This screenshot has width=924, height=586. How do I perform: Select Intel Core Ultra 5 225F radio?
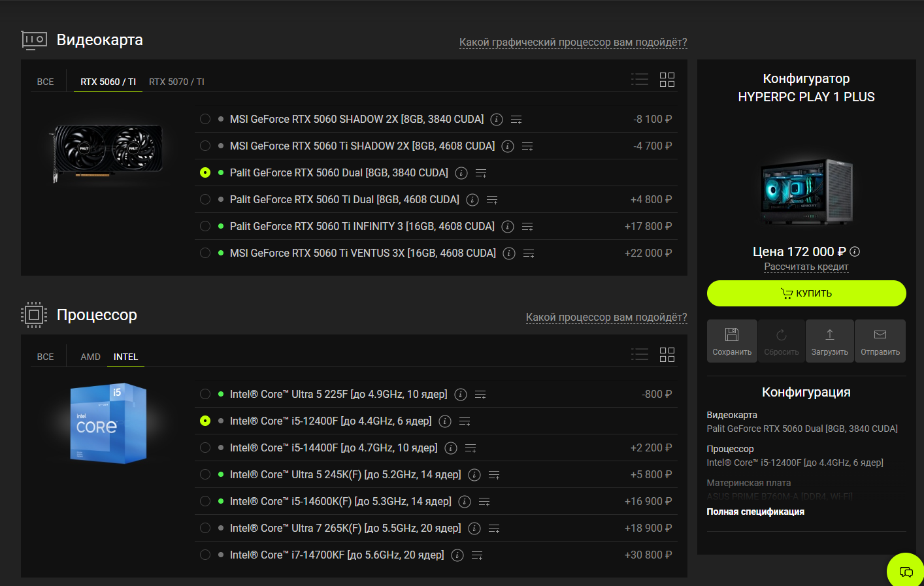click(x=205, y=394)
